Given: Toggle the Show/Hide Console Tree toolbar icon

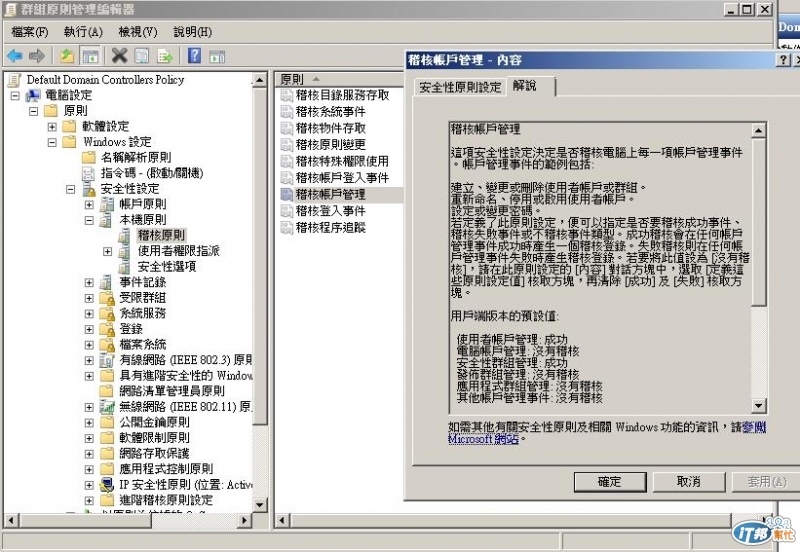Looking at the screenshot, I should [90, 56].
